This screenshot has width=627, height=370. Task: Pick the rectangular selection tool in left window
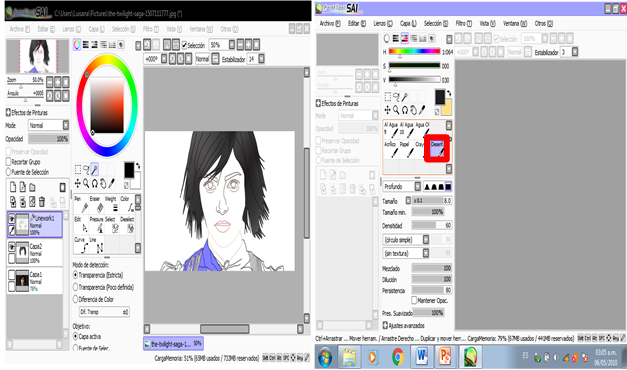coord(78,170)
